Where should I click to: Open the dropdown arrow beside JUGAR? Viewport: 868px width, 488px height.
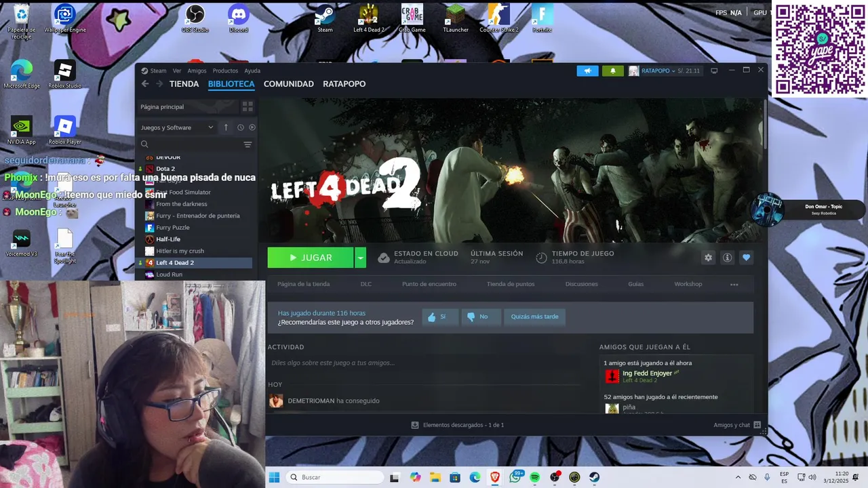point(361,258)
